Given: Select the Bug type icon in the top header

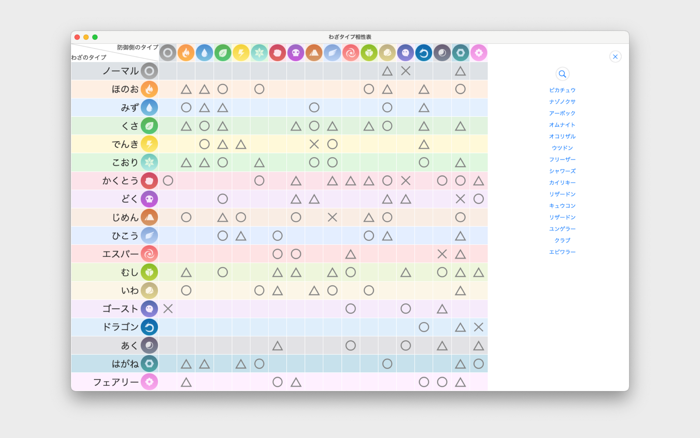Looking at the screenshot, I should click(369, 53).
